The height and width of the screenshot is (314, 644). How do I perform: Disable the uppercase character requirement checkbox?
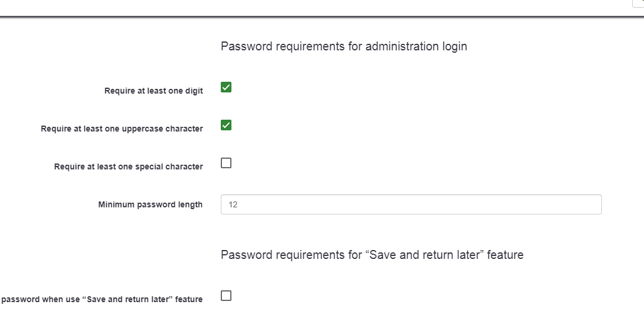[226, 126]
